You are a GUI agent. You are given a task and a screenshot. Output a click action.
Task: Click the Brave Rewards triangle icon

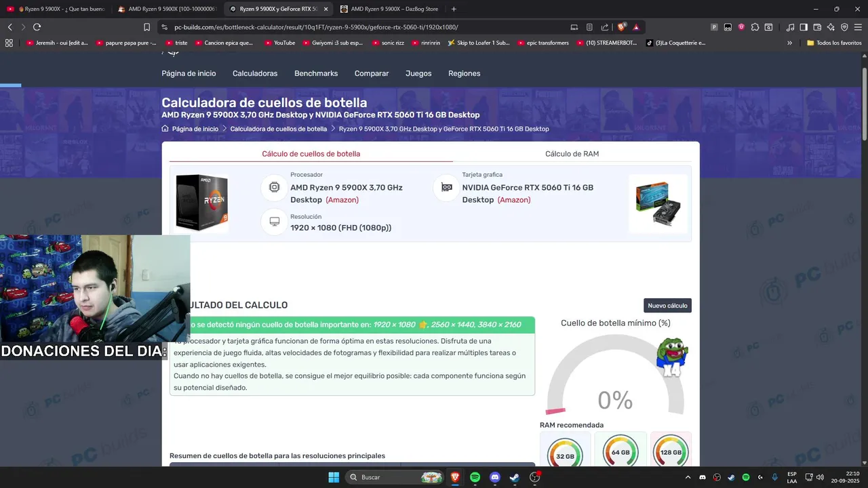click(636, 27)
